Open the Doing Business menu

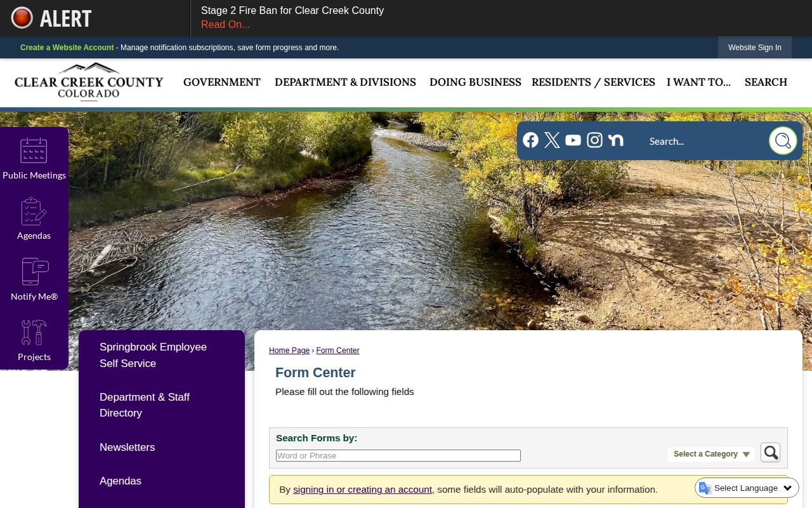475,82
